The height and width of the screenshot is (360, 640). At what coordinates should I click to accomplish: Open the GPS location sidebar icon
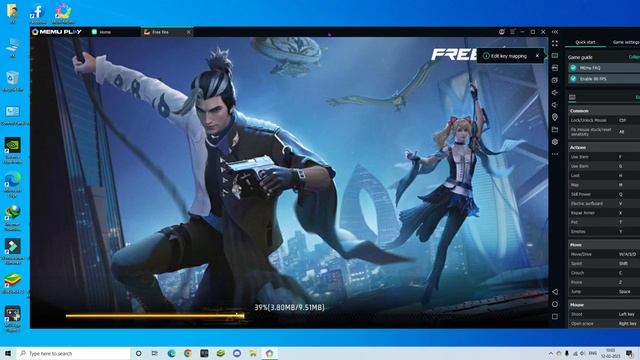pyautogui.click(x=555, y=117)
